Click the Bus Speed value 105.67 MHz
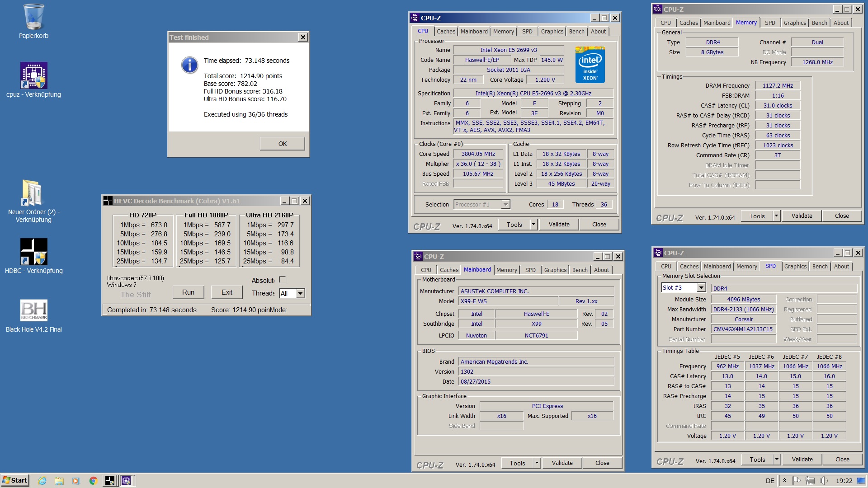The image size is (868, 488). [478, 174]
